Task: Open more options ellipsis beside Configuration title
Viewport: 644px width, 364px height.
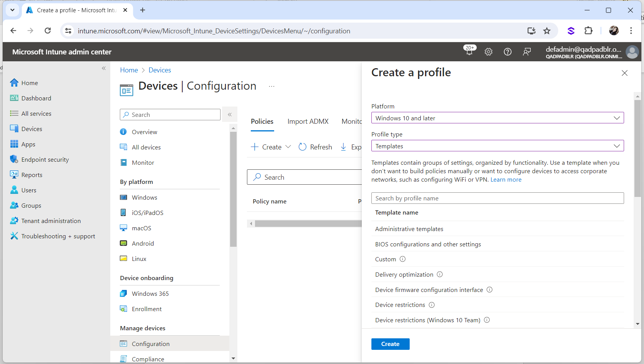Action: coord(271,87)
